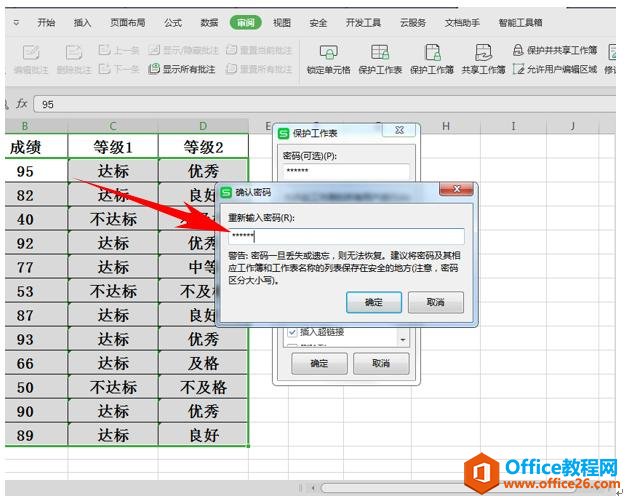Go to previous comment with 上一条
The height and width of the screenshot is (501, 627).
click(119, 50)
